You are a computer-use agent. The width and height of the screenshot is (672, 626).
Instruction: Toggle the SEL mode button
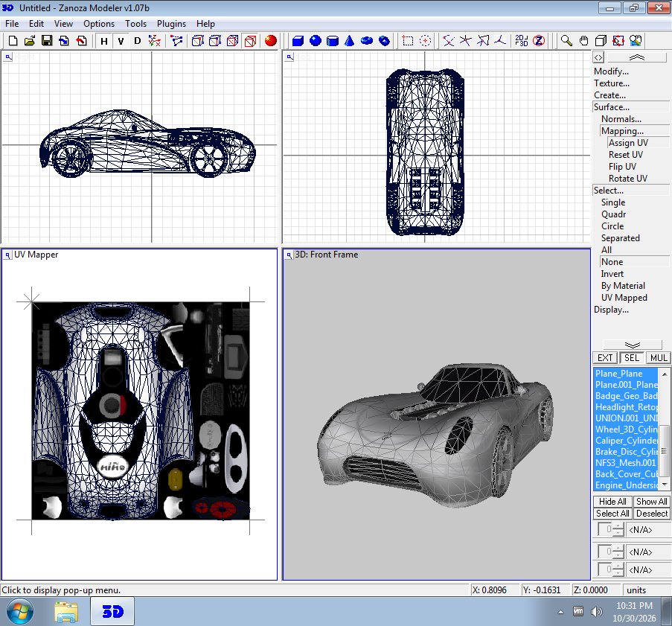(631, 357)
